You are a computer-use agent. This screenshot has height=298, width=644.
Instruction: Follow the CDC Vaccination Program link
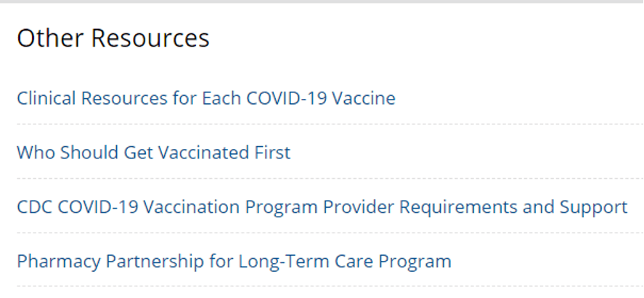[322, 207]
